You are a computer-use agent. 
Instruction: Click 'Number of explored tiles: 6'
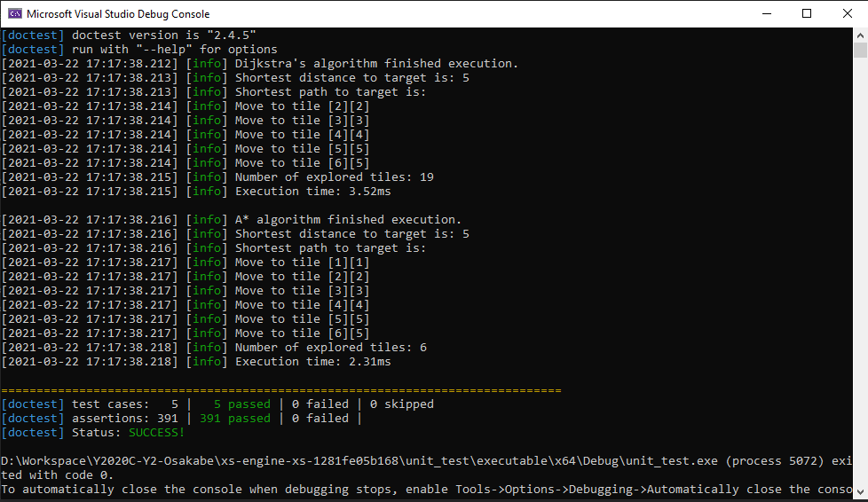click(x=331, y=348)
